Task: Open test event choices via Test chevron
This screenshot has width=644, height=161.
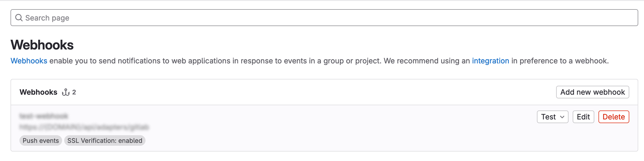Action: (562, 117)
